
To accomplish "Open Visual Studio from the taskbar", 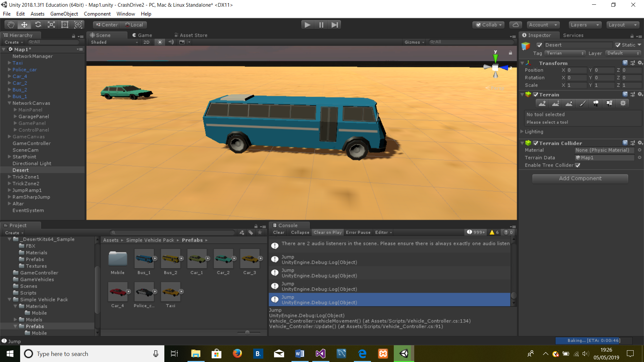I will (x=320, y=354).
